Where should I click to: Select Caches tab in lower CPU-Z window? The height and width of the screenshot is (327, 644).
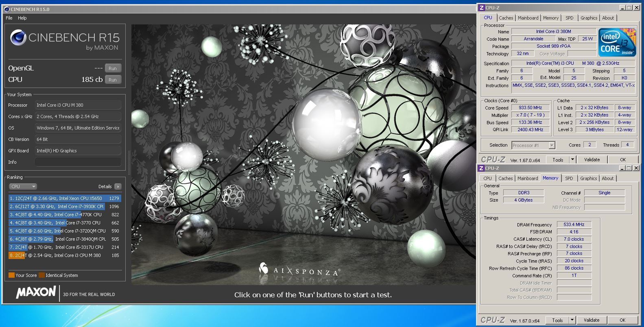click(505, 178)
